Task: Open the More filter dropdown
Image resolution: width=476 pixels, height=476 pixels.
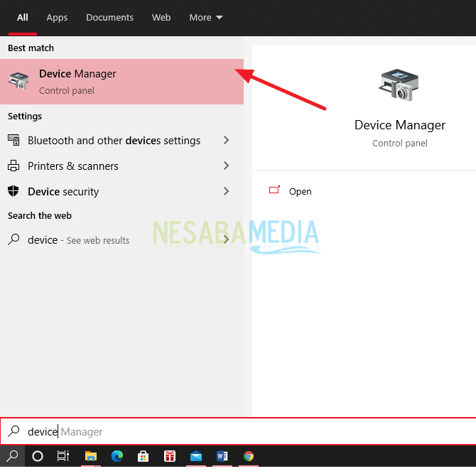Action: [206, 18]
